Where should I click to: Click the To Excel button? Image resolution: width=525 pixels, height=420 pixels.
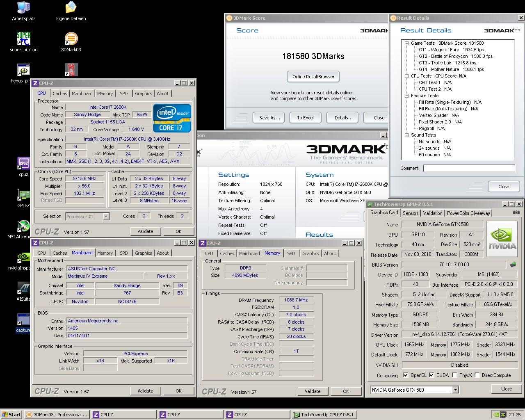(305, 117)
